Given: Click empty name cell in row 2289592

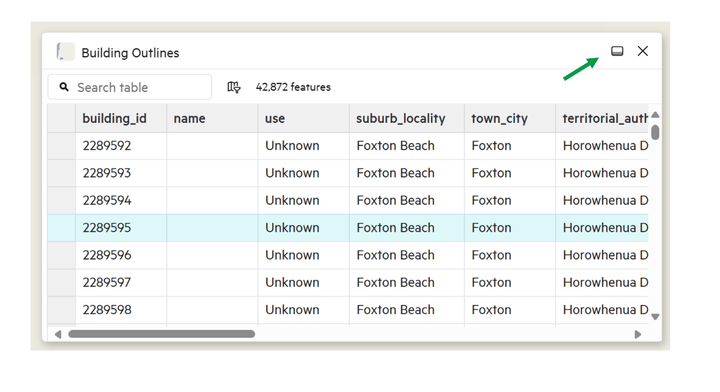Looking at the screenshot, I should [x=212, y=146].
